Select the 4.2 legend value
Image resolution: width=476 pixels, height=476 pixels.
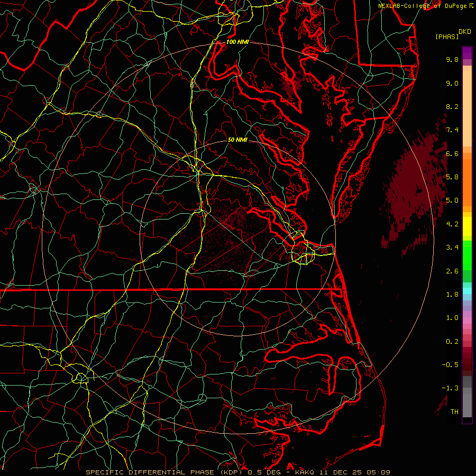(452, 224)
